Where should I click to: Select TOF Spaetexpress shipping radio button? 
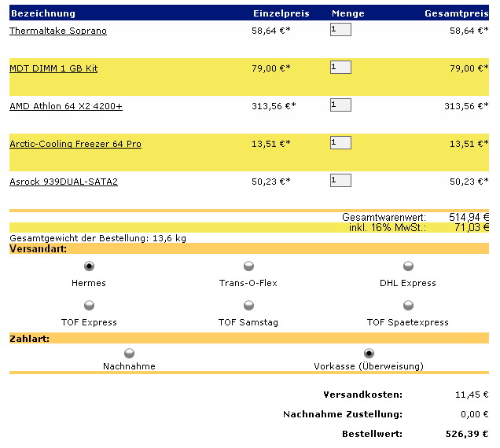(409, 306)
